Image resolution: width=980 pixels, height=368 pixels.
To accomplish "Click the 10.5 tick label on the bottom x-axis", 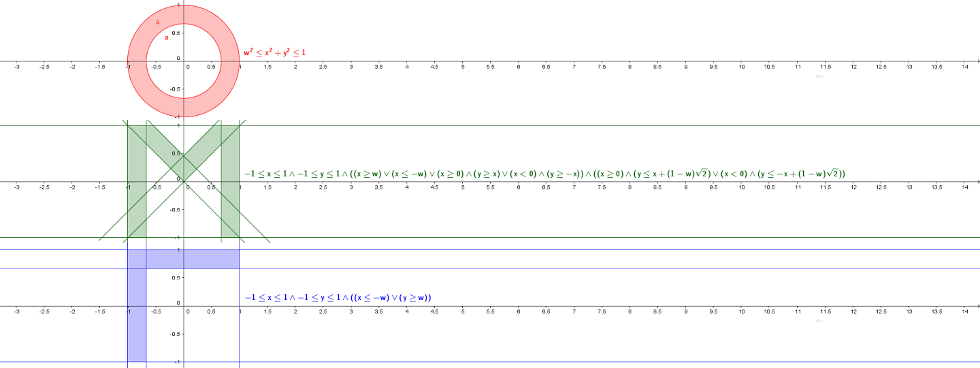I will click(769, 311).
